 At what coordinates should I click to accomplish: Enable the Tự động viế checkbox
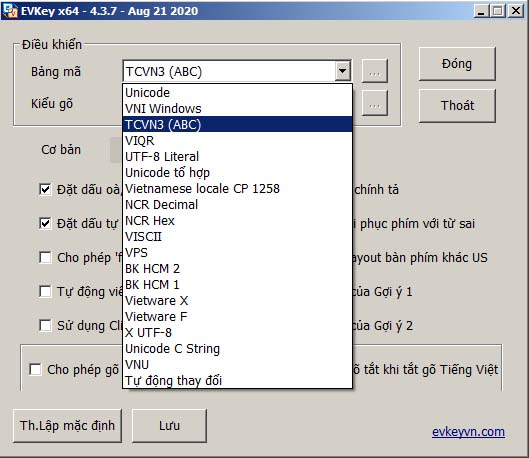click(45, 291)
